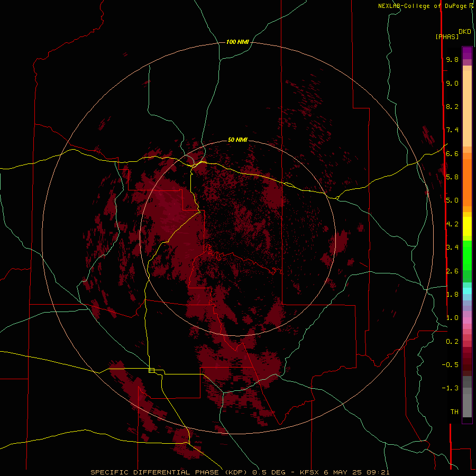Click the 7.4 legend value
Screen dimensions: 476x476
coord(452,130)
